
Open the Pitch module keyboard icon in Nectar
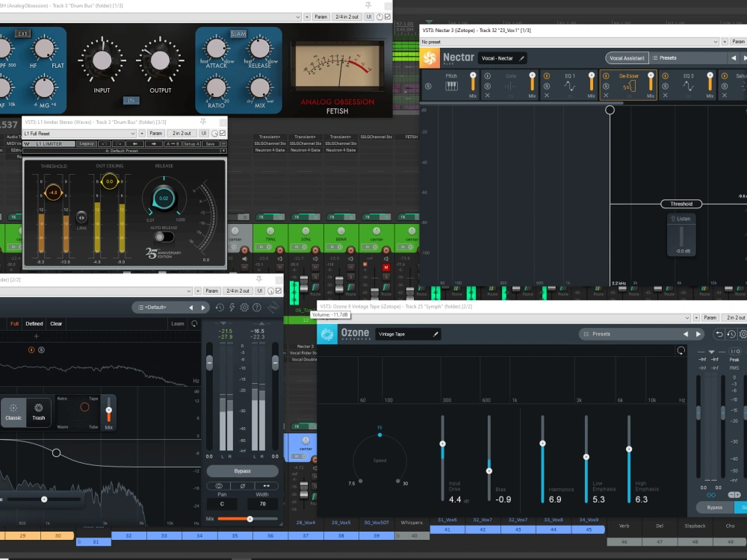[x=451, y=86]
